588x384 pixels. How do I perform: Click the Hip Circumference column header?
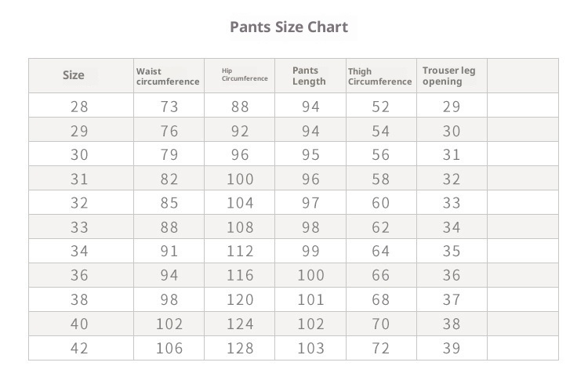tap(244, 74)
